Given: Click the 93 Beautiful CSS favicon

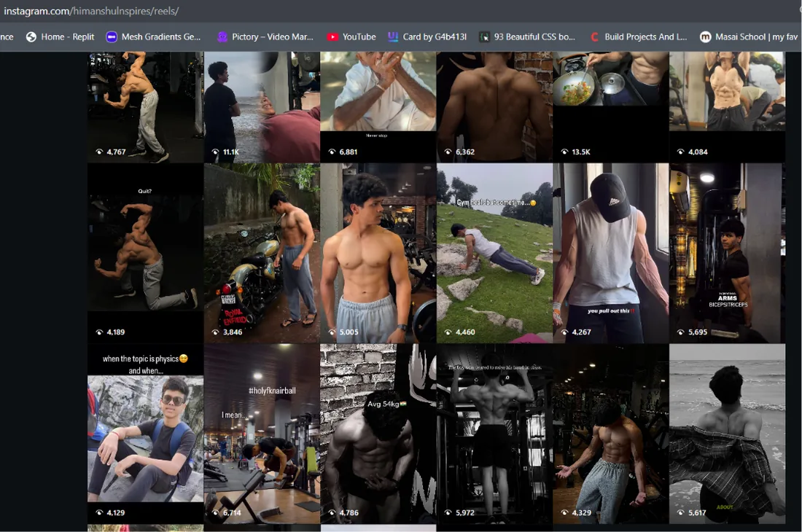Looking at the screenshot, I should [484, 36].
